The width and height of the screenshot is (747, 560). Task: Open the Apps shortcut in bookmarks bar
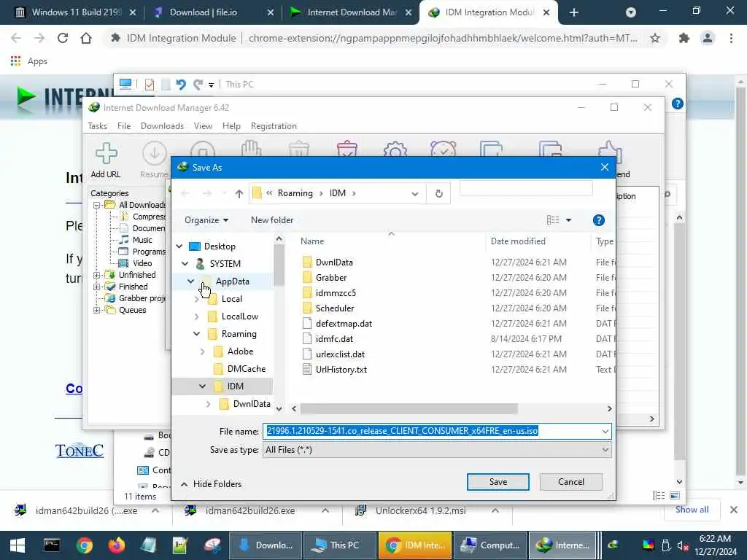point(29,61)
